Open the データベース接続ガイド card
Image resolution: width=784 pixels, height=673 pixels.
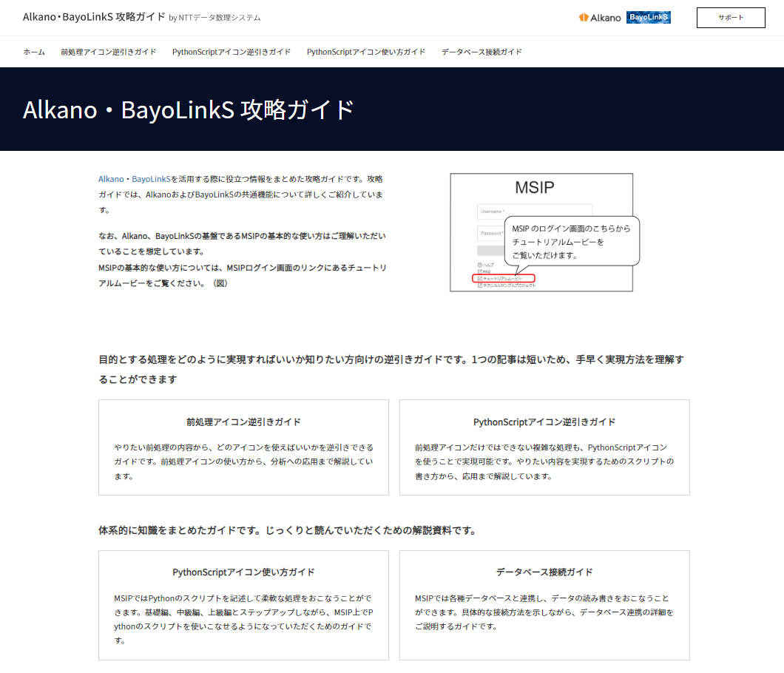tap(544, 604)
